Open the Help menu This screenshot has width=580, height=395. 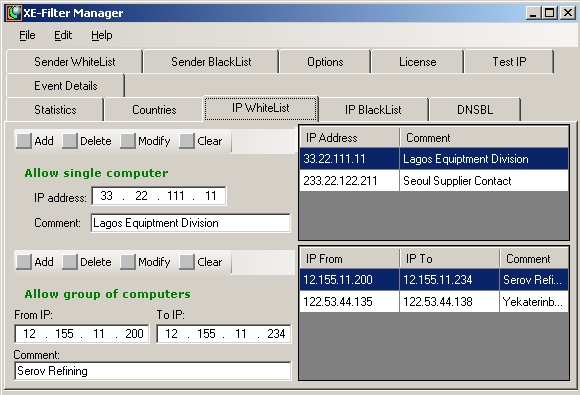click(102, 35)
